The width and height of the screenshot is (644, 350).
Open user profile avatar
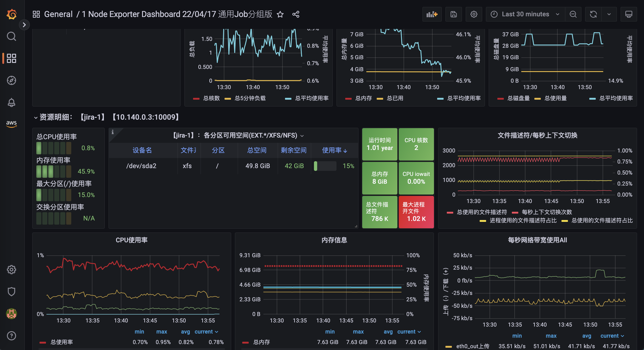click(x=11, y=313)
